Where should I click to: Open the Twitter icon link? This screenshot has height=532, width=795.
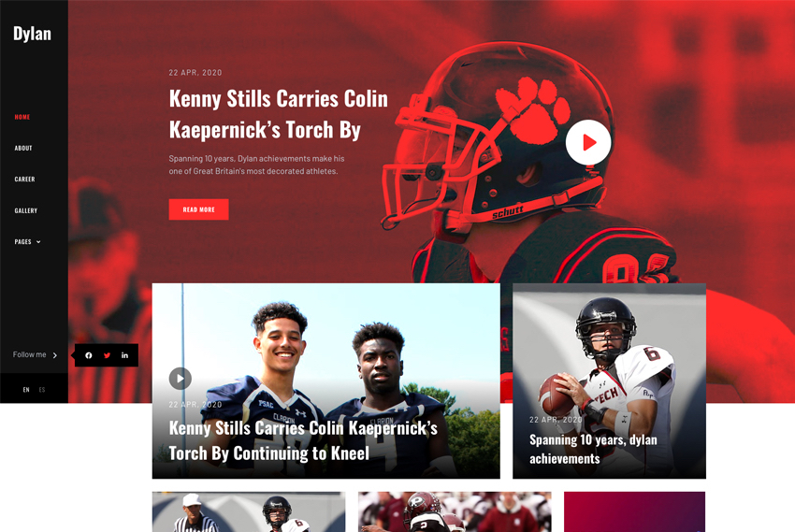coord(107,355)
